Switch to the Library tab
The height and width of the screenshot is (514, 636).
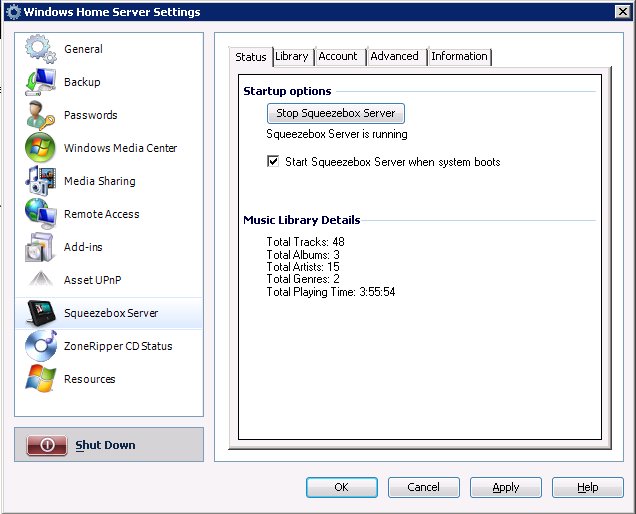point(292,56)
